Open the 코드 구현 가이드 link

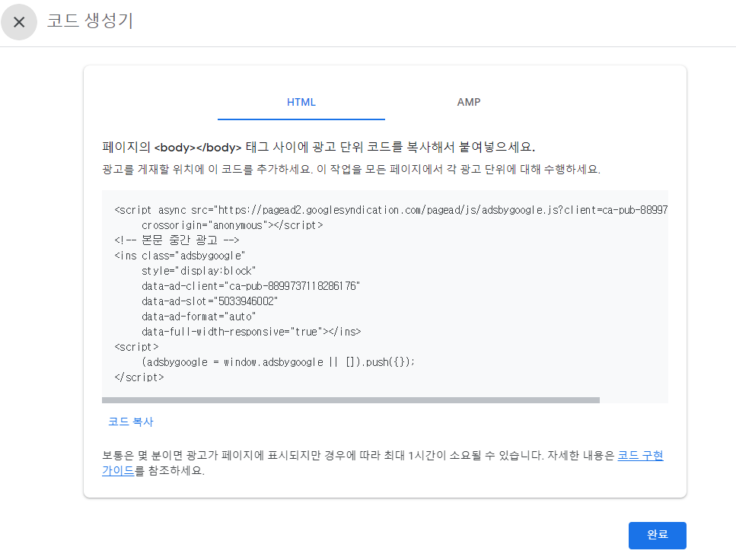coord(640,455)
